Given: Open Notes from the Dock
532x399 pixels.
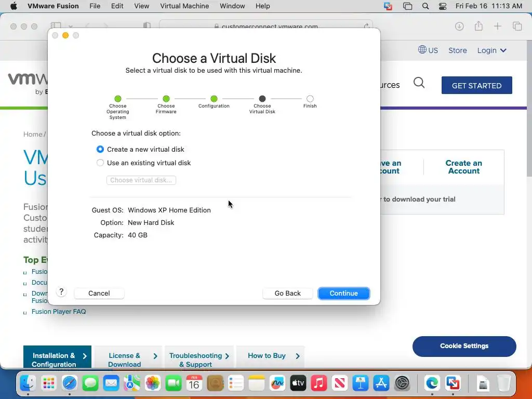Looking at the screenshot, I should pyautogui.click(x=257, y=383).
